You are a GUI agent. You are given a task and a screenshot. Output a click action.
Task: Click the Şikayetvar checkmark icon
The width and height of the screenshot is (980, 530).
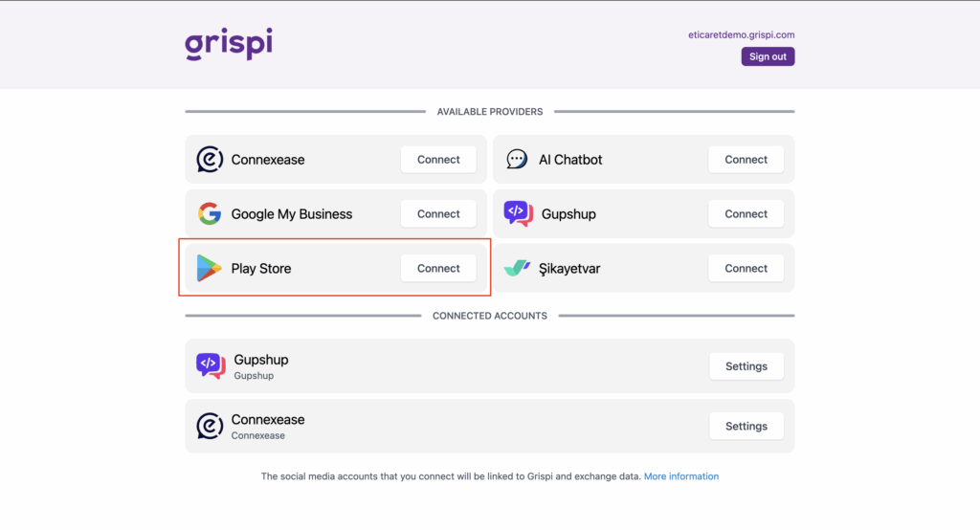(517, 268)
